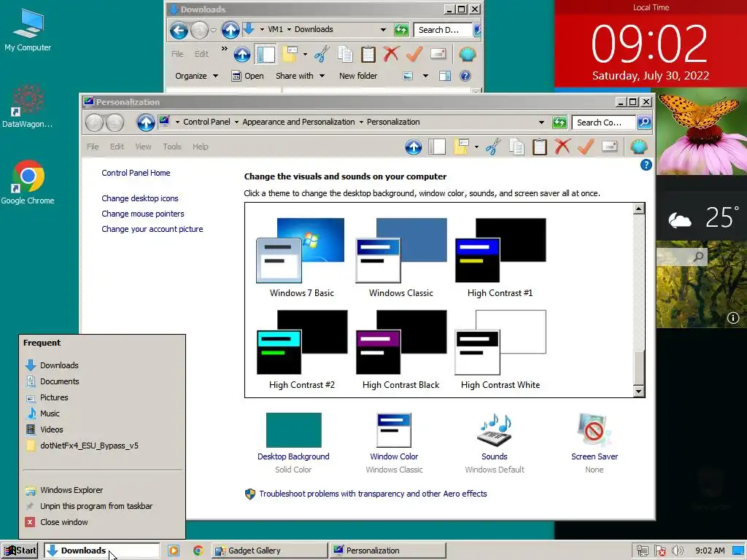Open address history dropdown in Downloads window

point(383,29)
